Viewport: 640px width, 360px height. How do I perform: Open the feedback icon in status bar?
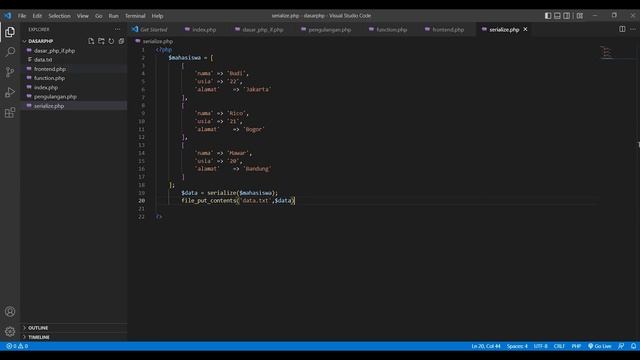(x=621, y=346)
